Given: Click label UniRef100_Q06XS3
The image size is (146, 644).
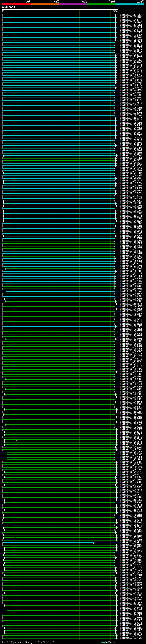Looking at the screenshot, I should [131, 607].
